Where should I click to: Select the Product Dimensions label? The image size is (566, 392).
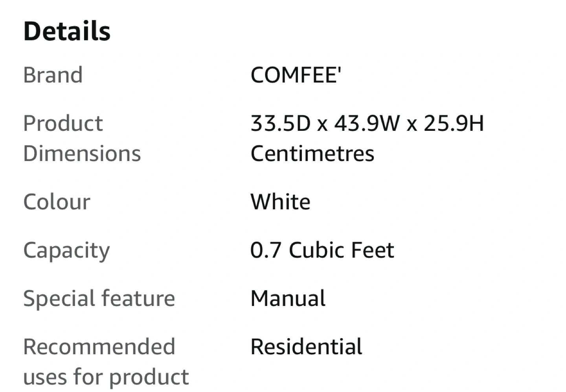coord(82,138)
